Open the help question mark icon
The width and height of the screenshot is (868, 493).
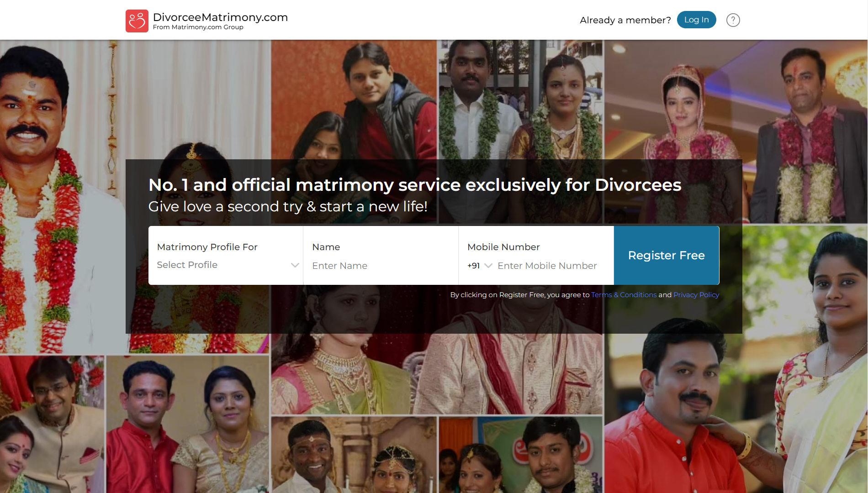pyautogui.click(x=733, y=20)
